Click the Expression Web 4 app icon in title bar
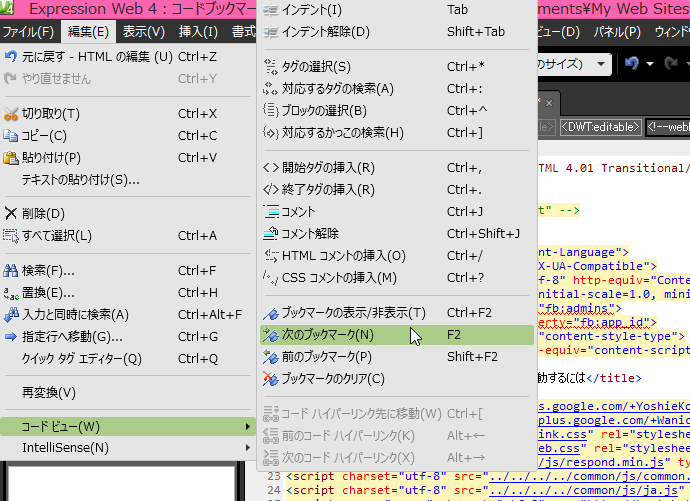The width and height of the screenshot is (690, 501). tap(7, 8)
